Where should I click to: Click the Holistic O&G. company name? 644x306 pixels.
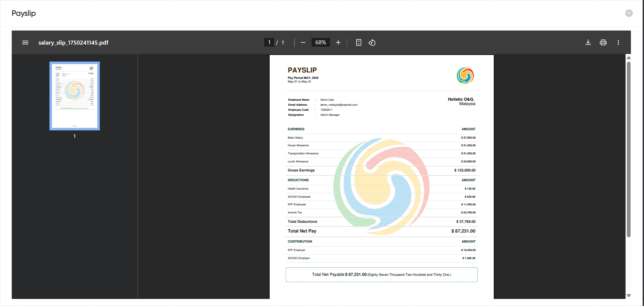tap(461, 99)
